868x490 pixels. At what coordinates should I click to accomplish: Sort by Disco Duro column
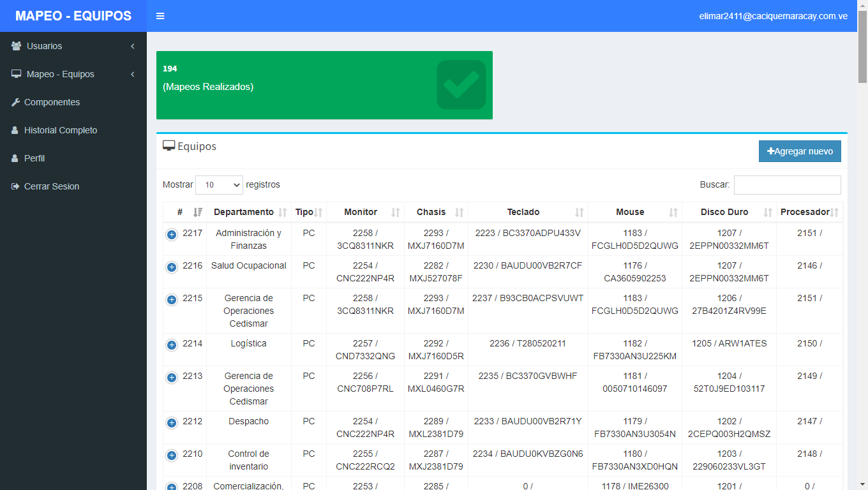pyautogui.click(x=729, y=212)
